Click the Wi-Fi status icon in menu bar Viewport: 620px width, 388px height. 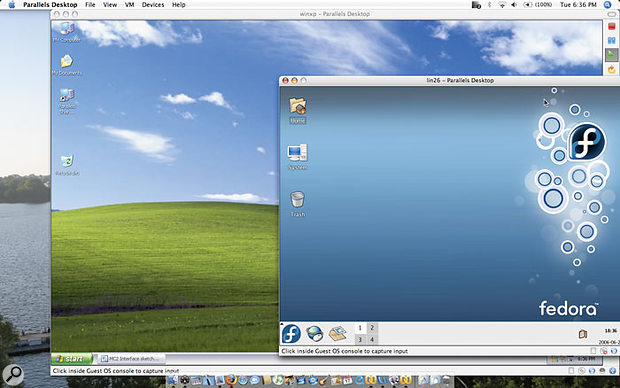pos(502,5)
